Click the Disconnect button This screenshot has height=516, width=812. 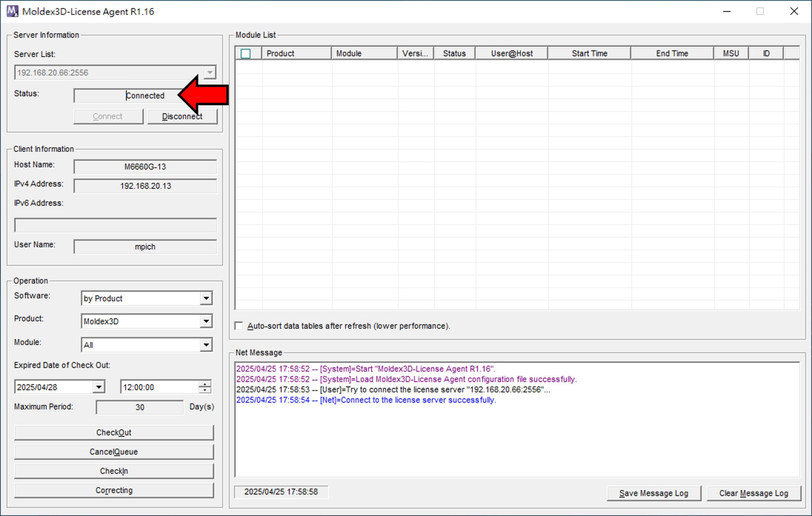[182, 117]
